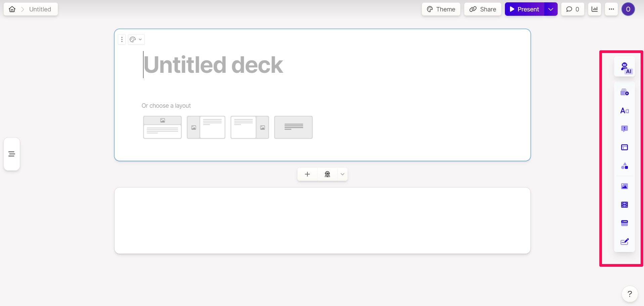Open the more options ellipsis menu

[x=611, y=9]
